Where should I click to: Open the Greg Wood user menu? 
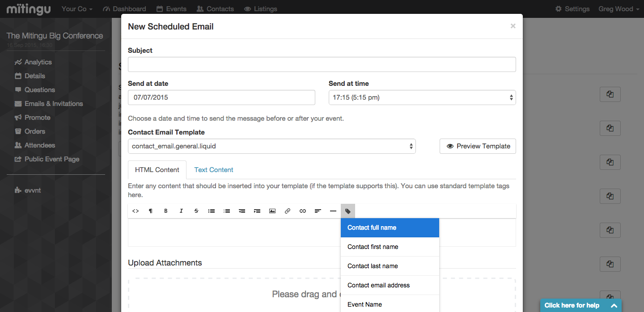click(x=619, y=9)
